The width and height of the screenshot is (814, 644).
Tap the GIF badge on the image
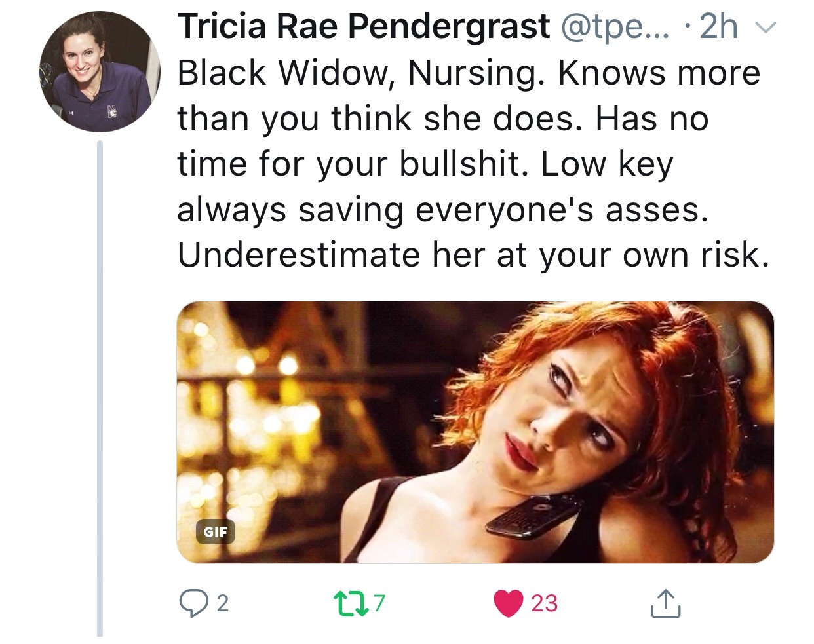click(x=215, y=531)
